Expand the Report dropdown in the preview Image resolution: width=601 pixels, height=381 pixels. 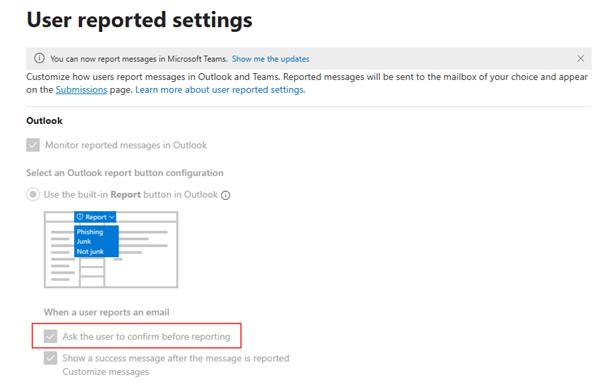click(95, 217)
